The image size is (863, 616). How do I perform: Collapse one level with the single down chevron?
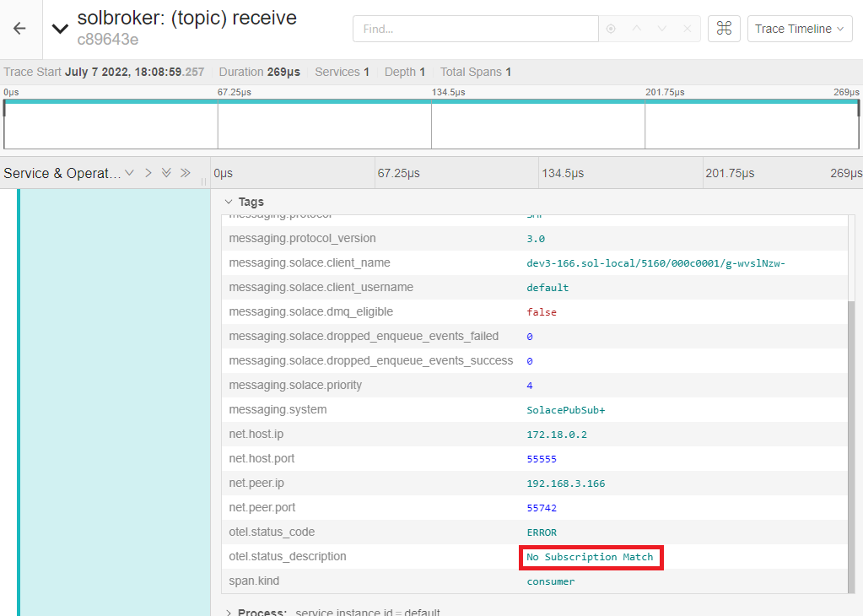[129, 173]
